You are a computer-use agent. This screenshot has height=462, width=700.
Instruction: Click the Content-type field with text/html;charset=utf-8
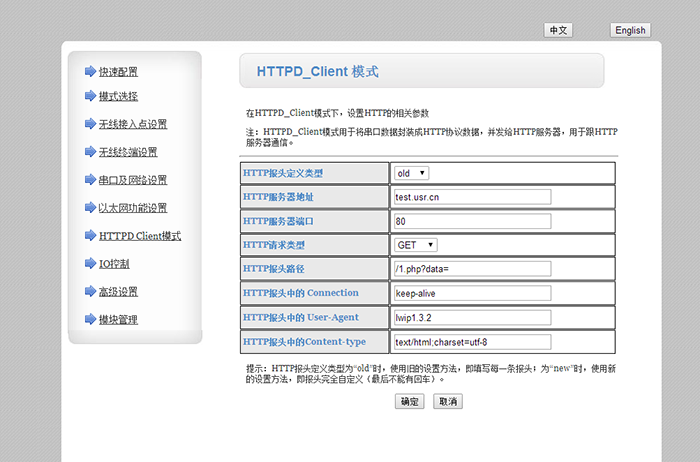pos(472,342)
